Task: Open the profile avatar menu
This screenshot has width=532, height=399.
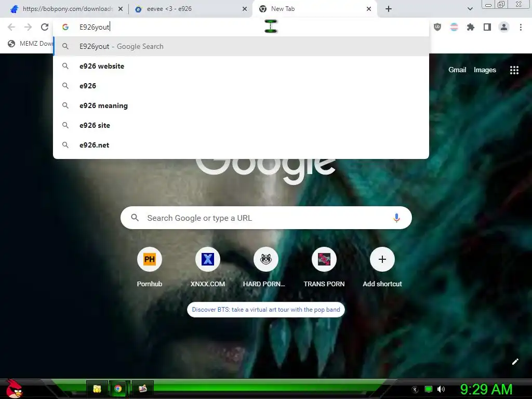Action: pyautogui.click(x=504, y=27)
